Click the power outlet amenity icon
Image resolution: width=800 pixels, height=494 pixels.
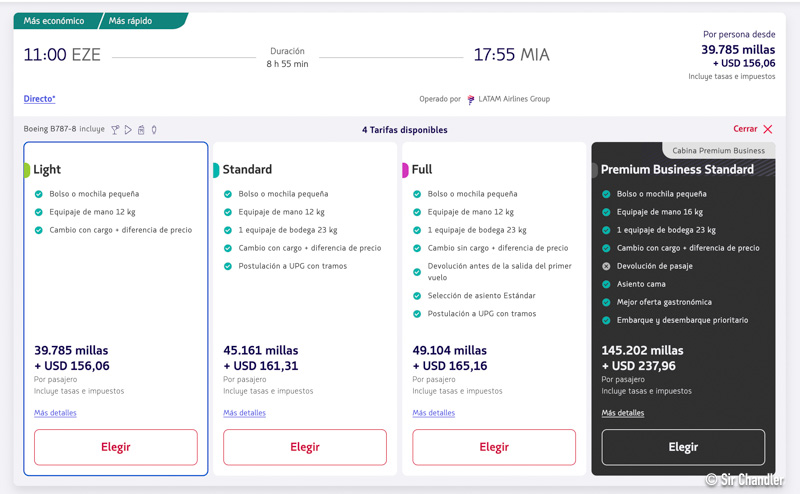pyautogui.click(x=154, y=130)
